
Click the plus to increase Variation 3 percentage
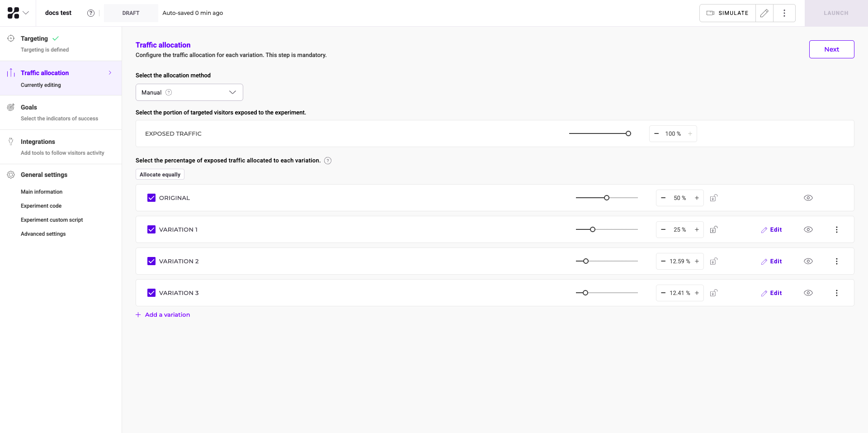697,293
